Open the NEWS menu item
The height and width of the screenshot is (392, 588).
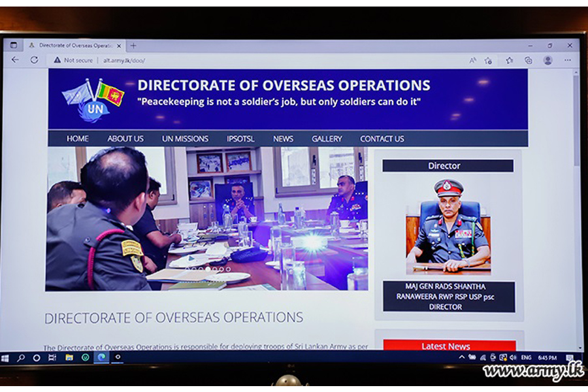[x=283, y=139]
